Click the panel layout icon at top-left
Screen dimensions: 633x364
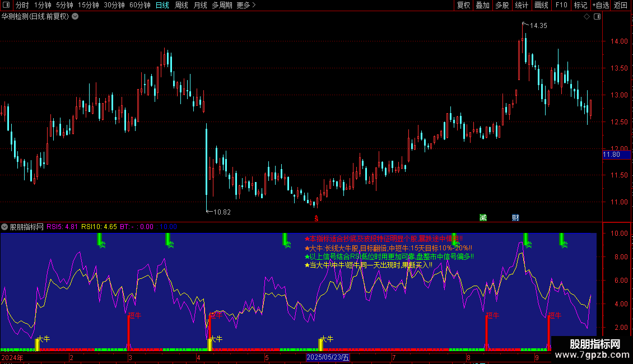tap(6, 5)
